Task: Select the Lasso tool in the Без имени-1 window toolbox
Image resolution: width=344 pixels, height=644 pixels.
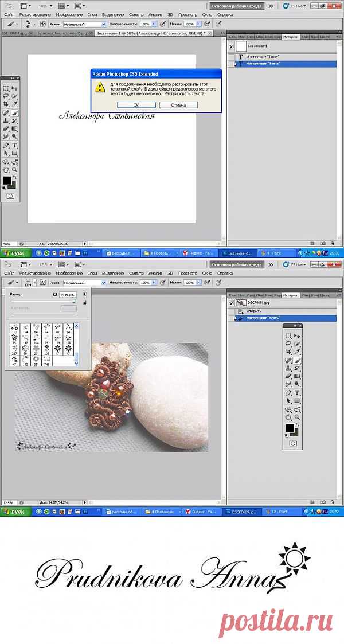Action: tap(6, 96)
